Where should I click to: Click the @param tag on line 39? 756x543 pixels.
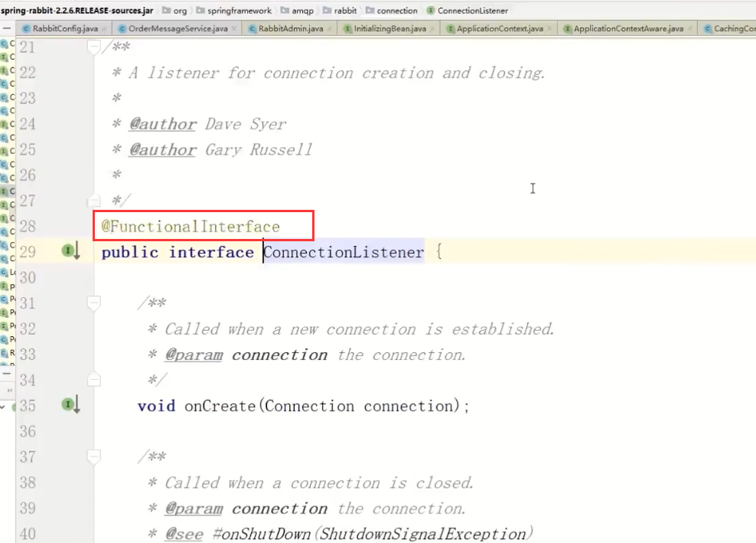194,509
